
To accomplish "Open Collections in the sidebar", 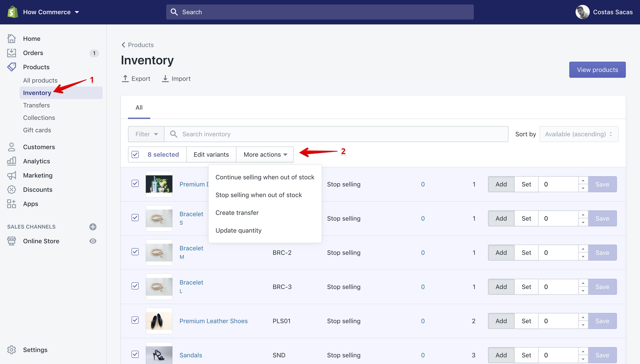I will (39, 118).
